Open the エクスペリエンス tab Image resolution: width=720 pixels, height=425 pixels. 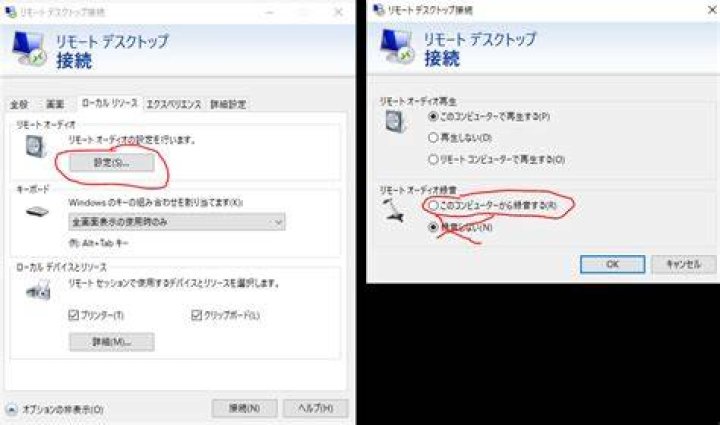(x=174, y=105)
